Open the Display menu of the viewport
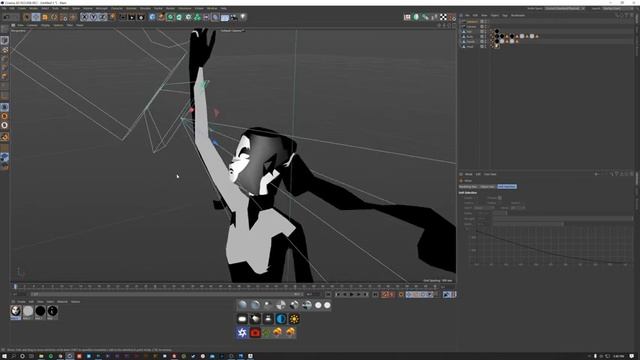 coord(45,25)
